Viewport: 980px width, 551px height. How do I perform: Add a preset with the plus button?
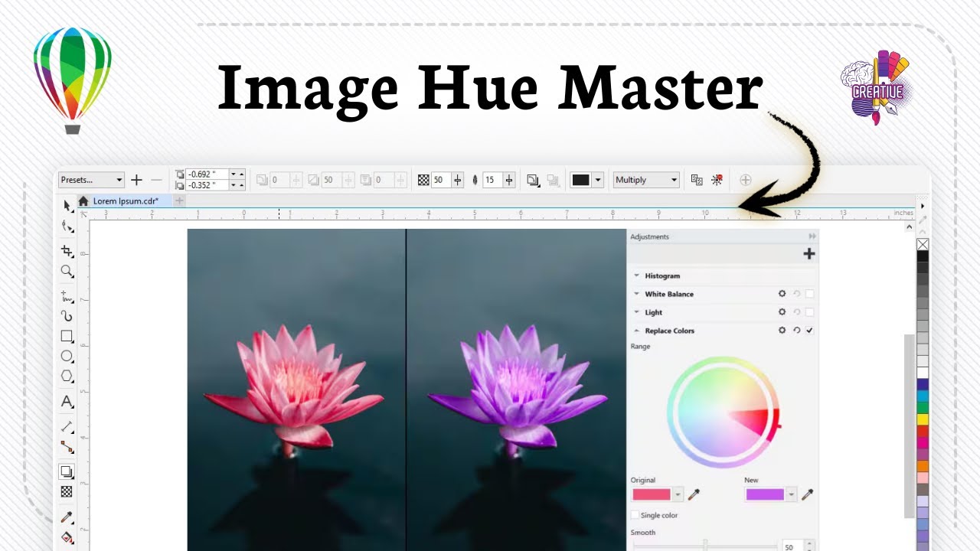(136, 180)
